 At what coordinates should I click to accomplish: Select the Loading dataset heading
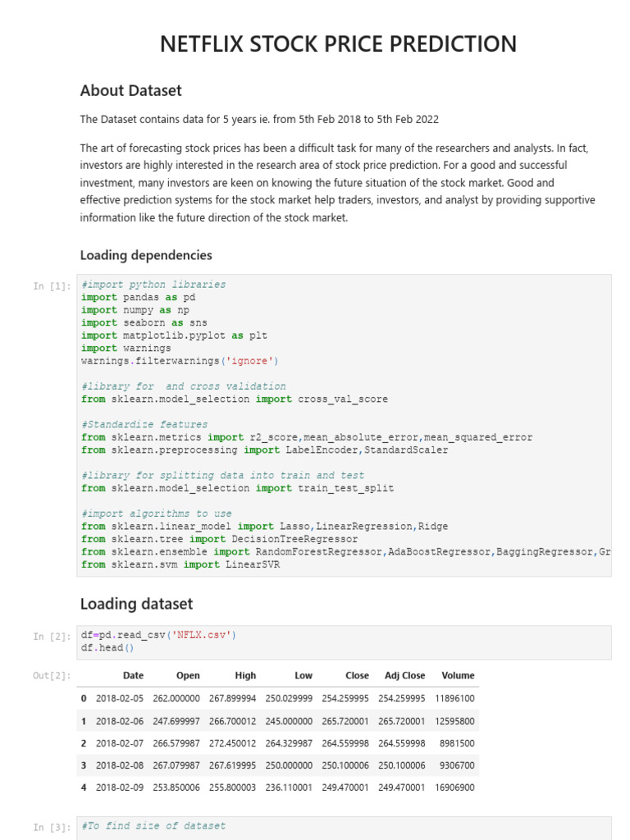[x=137, y=604]
